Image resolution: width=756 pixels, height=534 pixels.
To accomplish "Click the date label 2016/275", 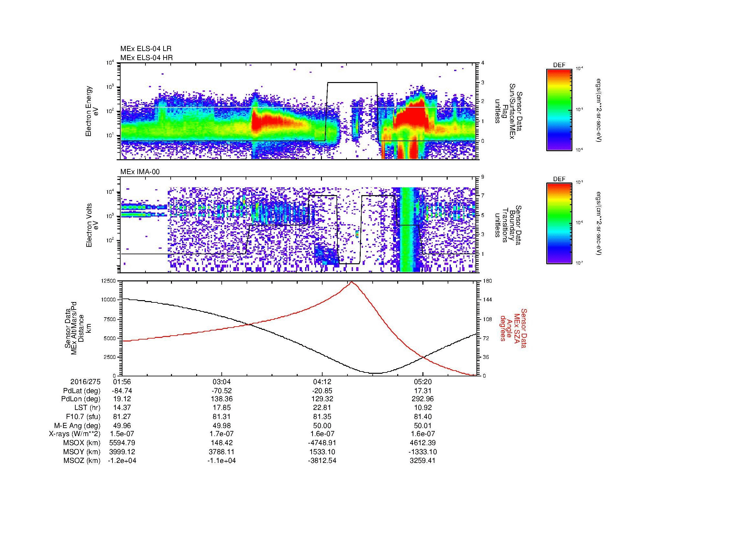I will pyautogui.click(x=85, y=382).
